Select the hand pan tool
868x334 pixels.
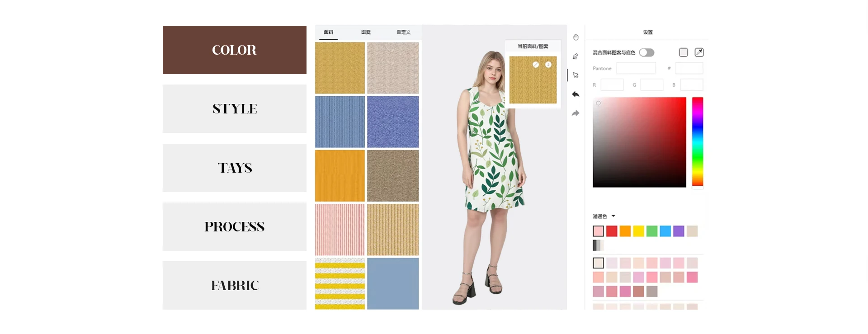pos(576,38)
